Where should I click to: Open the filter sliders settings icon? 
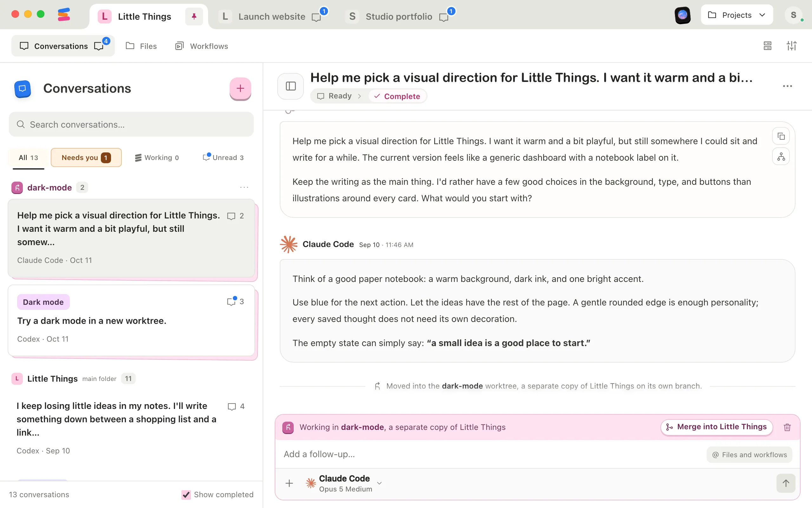791,46
